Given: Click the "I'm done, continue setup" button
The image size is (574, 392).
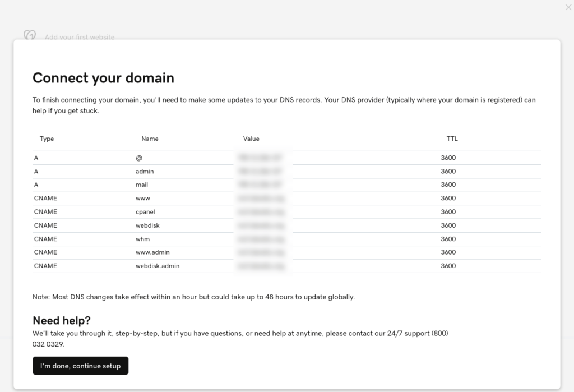Looking at the screenshot, I should [80, 366].
